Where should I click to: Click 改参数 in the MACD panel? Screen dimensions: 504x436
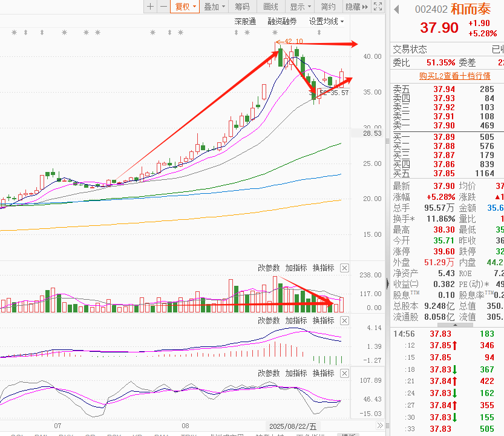(269, 320)
